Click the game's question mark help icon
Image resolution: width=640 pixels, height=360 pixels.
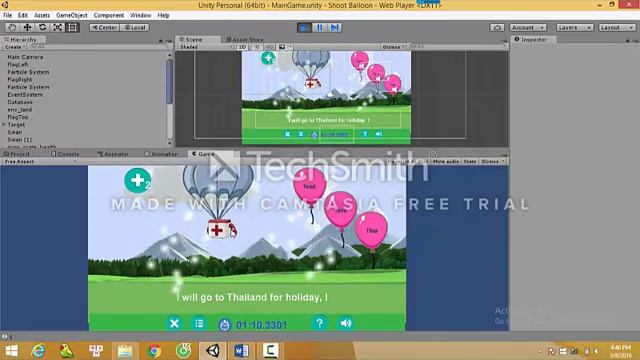pyautogui.click(x=320, y=323)
